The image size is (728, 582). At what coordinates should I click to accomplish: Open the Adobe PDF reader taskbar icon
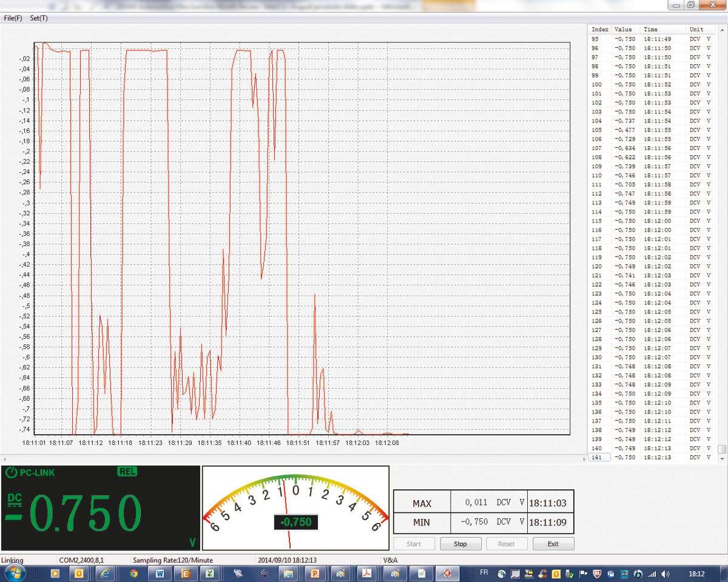366,573
